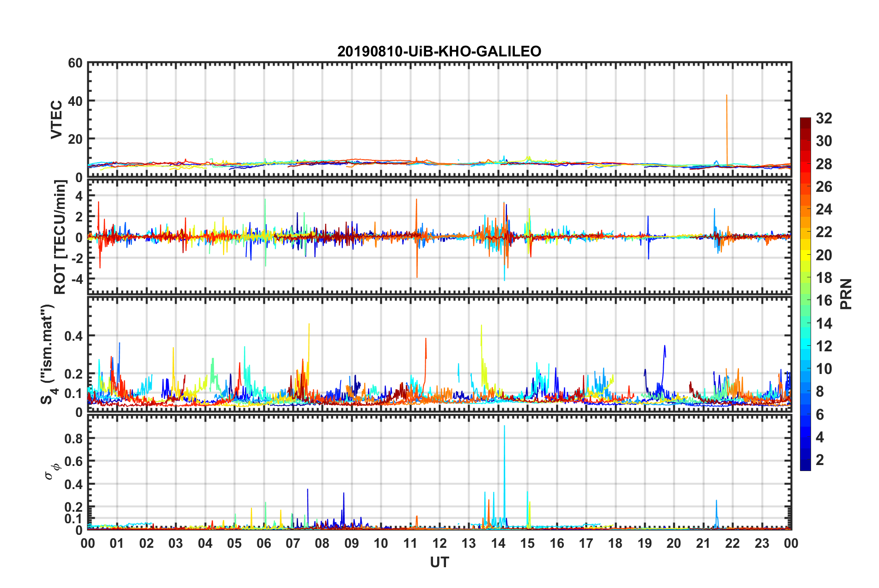Click the -4 tick on the ROT axis
This screenshot has height=588, width=879.
tap(75, 279)
